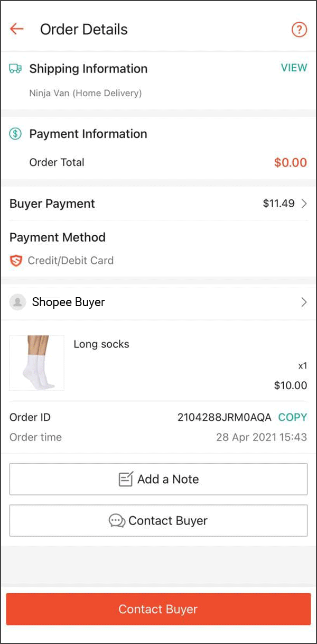The height and width of the screenshot is (644, 317).
Task: Click the delivery truck icon beside Shipping Information
Action: 16,68
